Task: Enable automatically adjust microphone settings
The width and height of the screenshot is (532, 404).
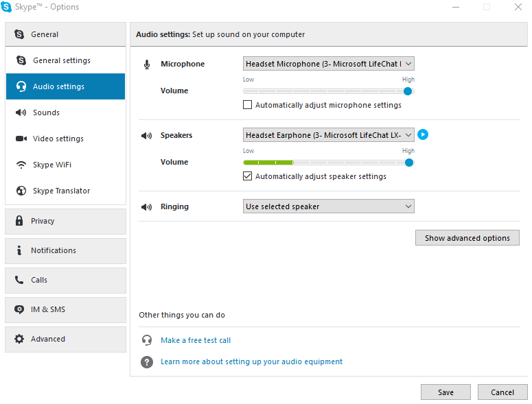Action: (247, 105)
